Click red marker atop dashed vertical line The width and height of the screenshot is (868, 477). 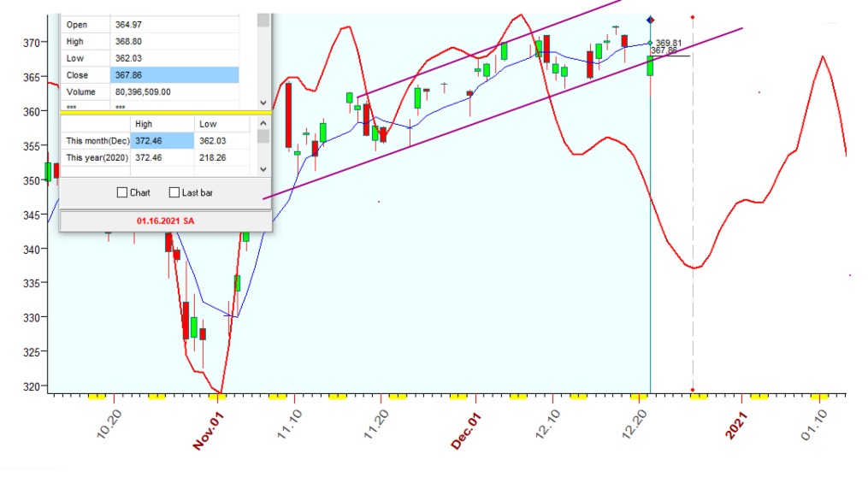[x=693, y=18]
